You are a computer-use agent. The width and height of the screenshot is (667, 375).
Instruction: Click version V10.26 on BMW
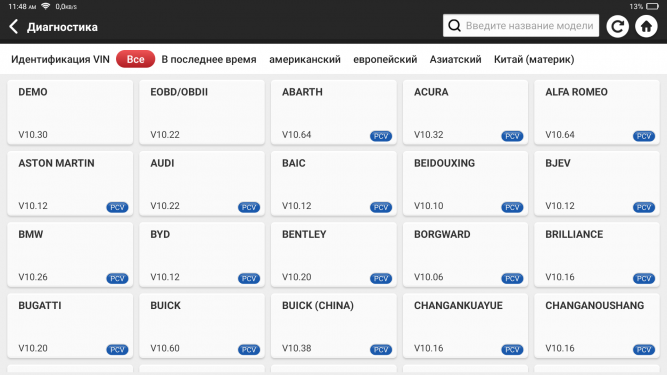tap(33, 277)
